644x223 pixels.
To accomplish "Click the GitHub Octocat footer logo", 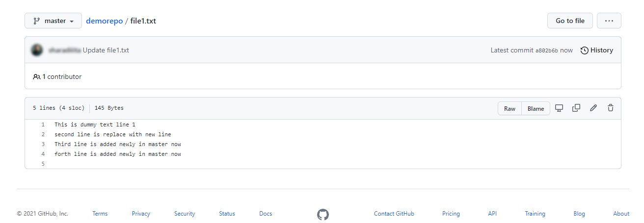I will click(322, 214).
